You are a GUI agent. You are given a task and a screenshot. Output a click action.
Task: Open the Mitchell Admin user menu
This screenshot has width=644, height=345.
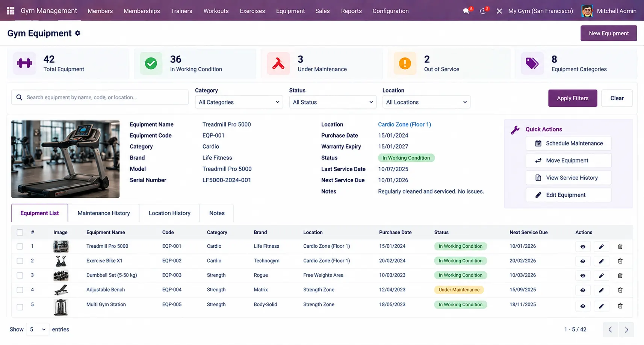(x=609, y=11)
